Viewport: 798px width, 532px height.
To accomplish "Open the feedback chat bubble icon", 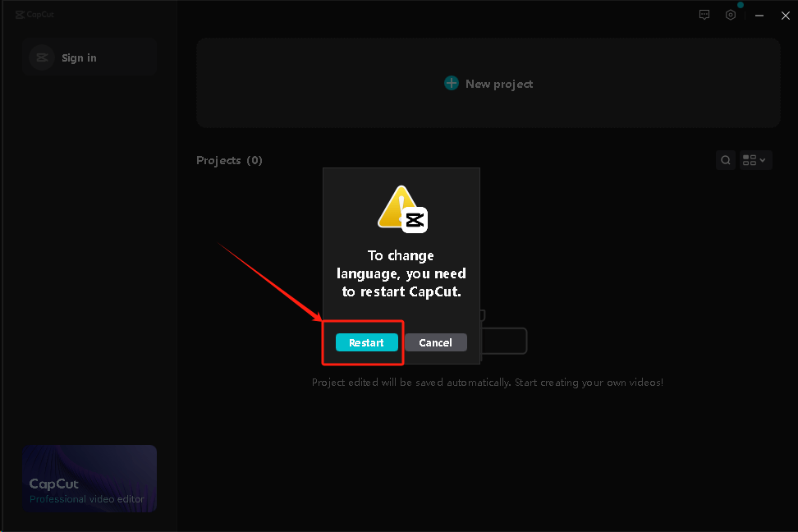I will (x=704, y=15).
